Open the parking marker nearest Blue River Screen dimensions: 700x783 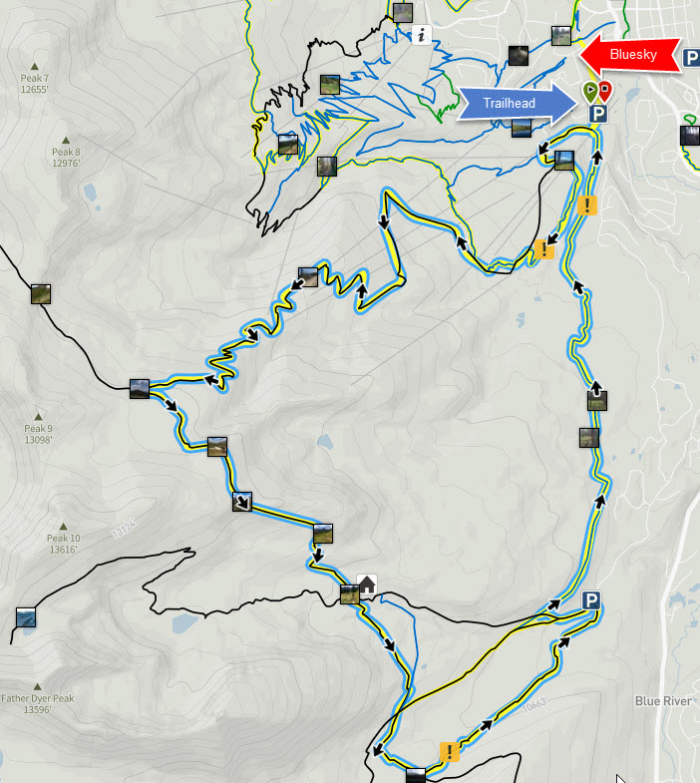click(x=590, y=599)
